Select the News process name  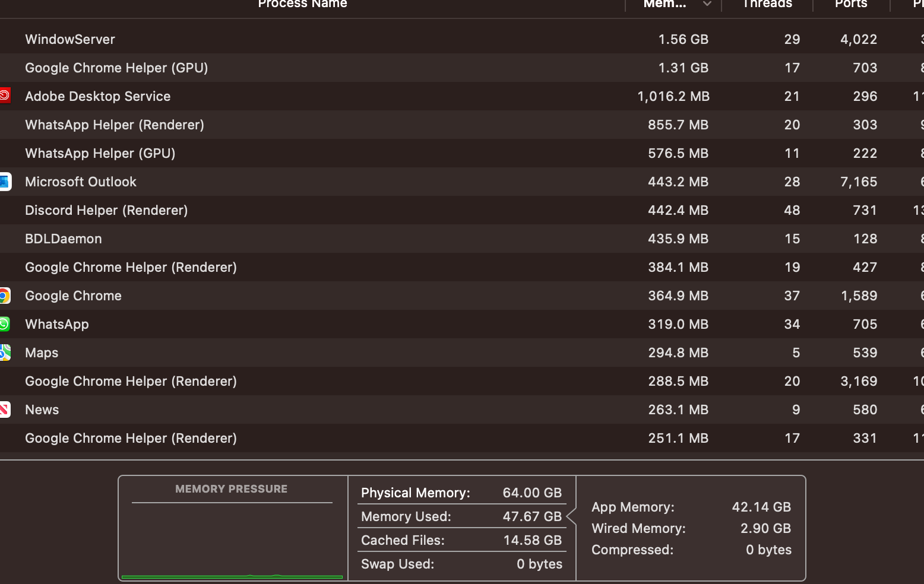[x=42, y=410]
